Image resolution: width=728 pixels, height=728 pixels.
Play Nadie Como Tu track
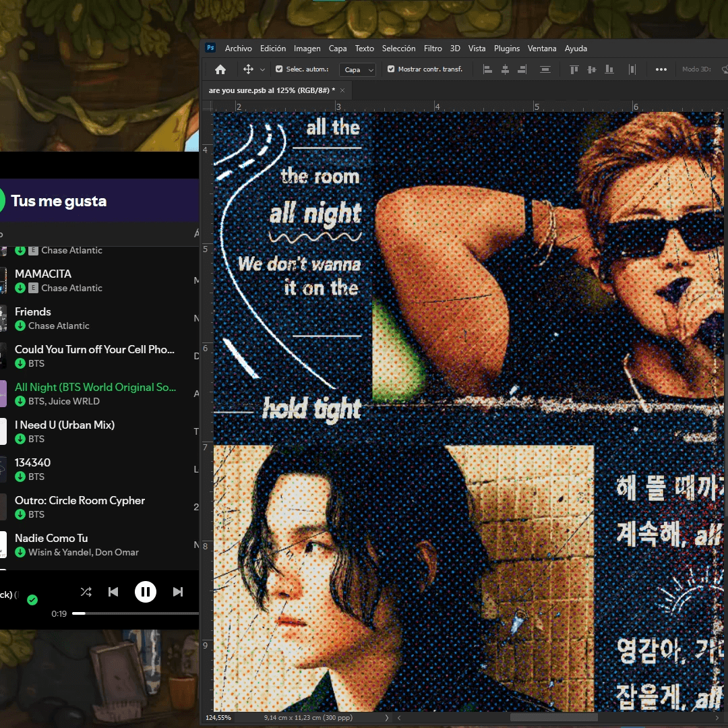(51, 538)
